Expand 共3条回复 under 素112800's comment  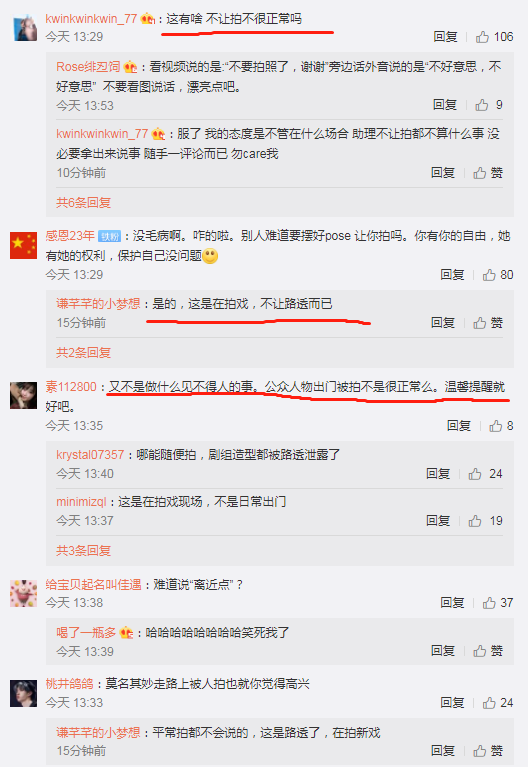coord(84,551)
